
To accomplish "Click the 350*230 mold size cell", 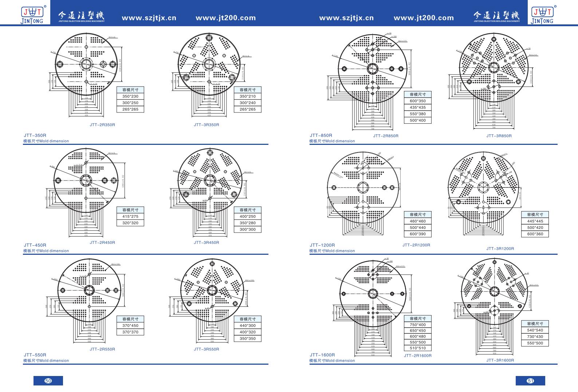I will coord(130,96).
